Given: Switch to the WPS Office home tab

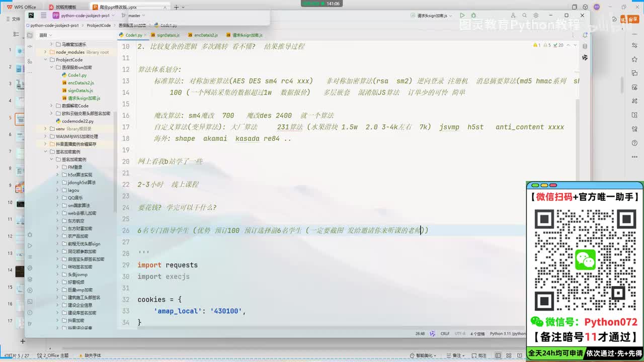Looking at the screenshot, I should tap(22, 7).
